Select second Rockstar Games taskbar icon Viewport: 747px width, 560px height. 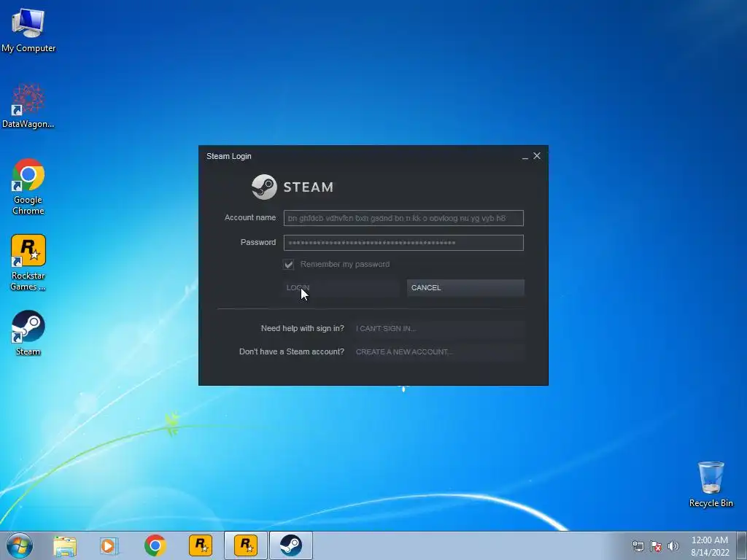(246, 545)
